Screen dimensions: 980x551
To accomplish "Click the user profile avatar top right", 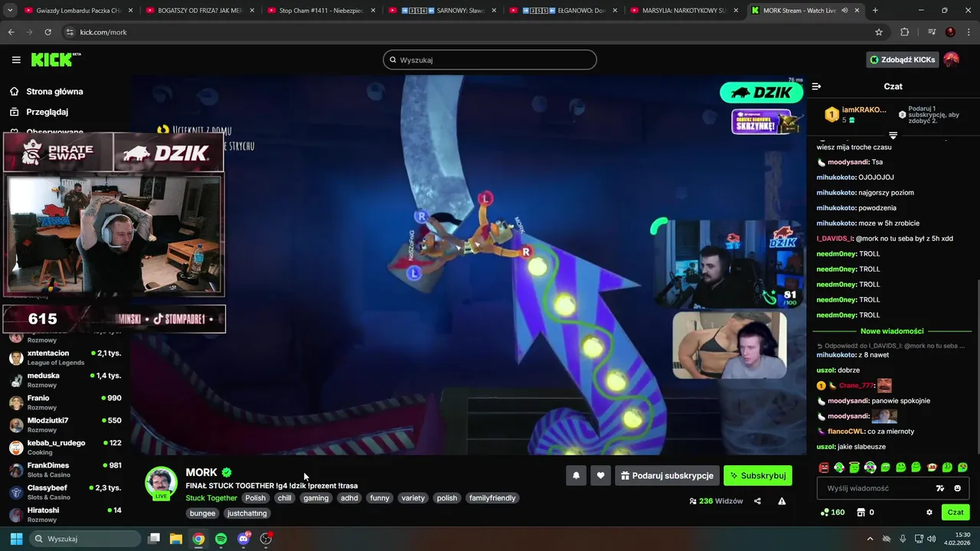I will pyautogui.click(x=951, y=60).
